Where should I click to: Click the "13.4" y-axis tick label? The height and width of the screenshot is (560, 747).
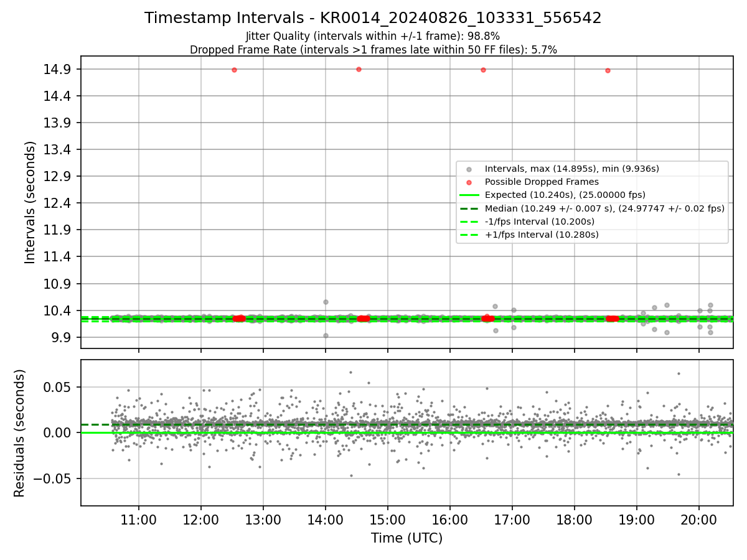57,149
